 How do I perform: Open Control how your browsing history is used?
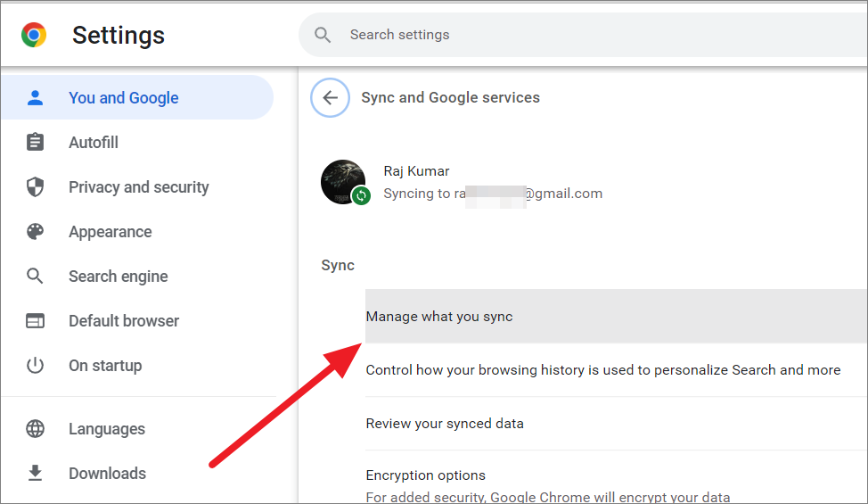pyautogui.click(x=616, y=370)
